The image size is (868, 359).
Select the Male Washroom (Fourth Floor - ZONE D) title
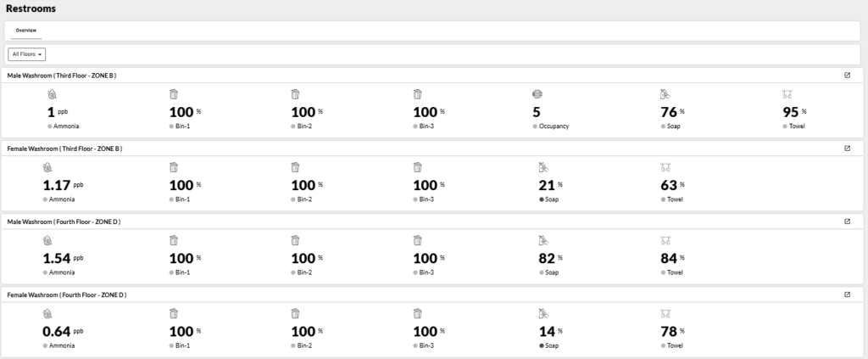tap(64, 222)
